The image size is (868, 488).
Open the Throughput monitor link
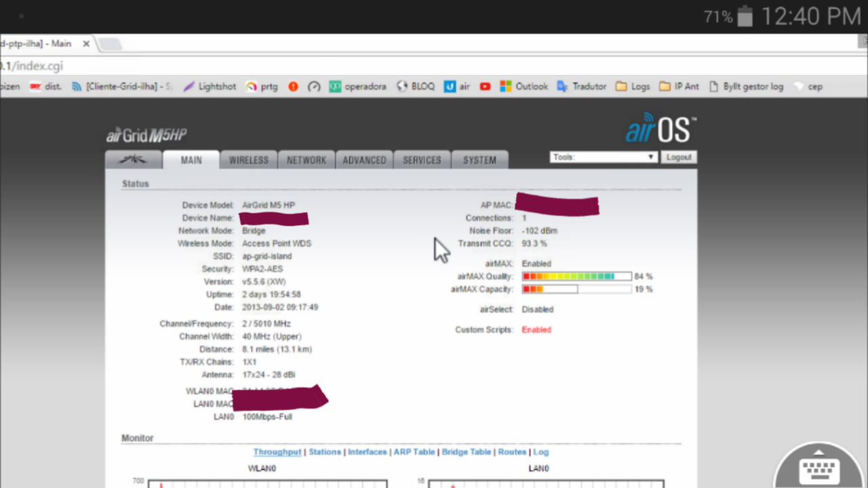[277, 452]
